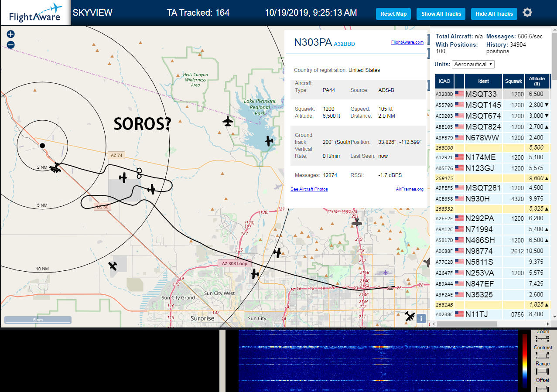Image resolution: width=557 pixels, height=392 pixels.
Task: Sort table by Altitude (ft) column
Action: [x=537, y=81]
